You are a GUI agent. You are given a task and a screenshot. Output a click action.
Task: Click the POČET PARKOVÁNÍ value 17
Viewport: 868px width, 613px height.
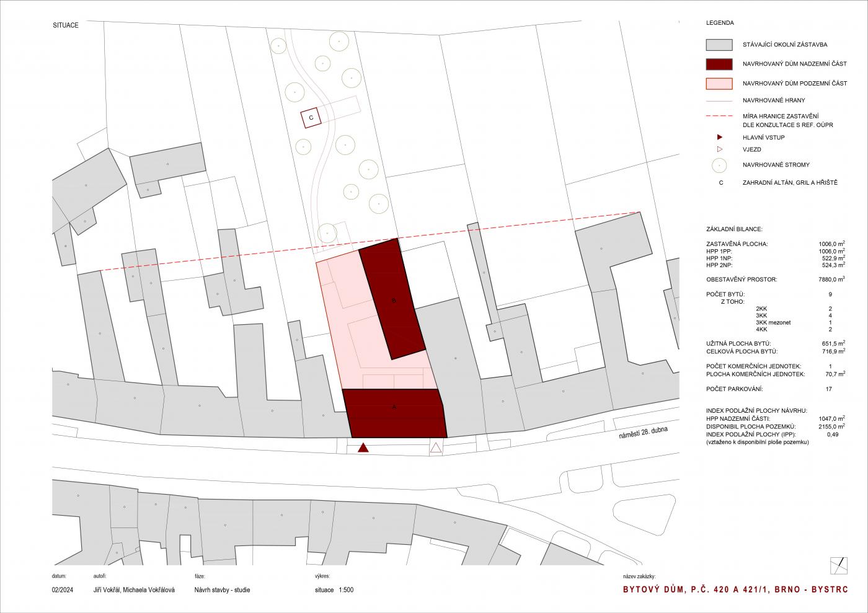click(x=829, y=389)
